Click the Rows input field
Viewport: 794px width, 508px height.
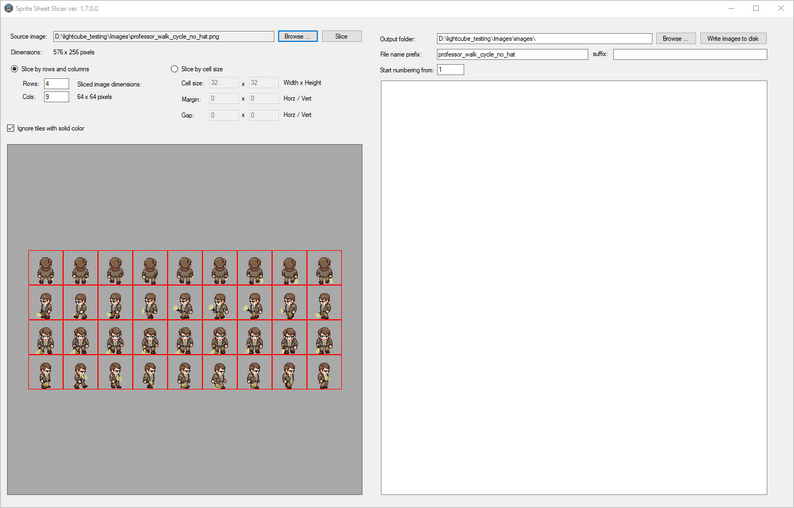coord(56,84)
